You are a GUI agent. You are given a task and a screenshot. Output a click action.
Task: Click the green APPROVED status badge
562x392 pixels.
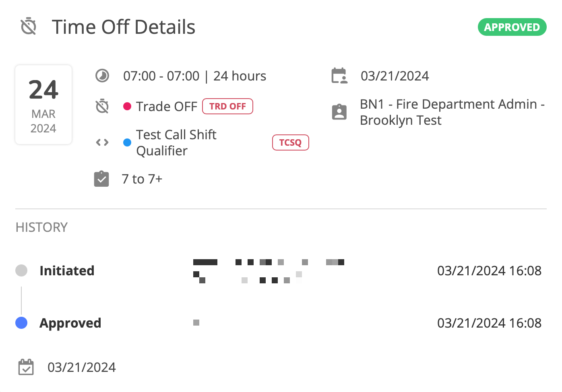tap(512, 27)
